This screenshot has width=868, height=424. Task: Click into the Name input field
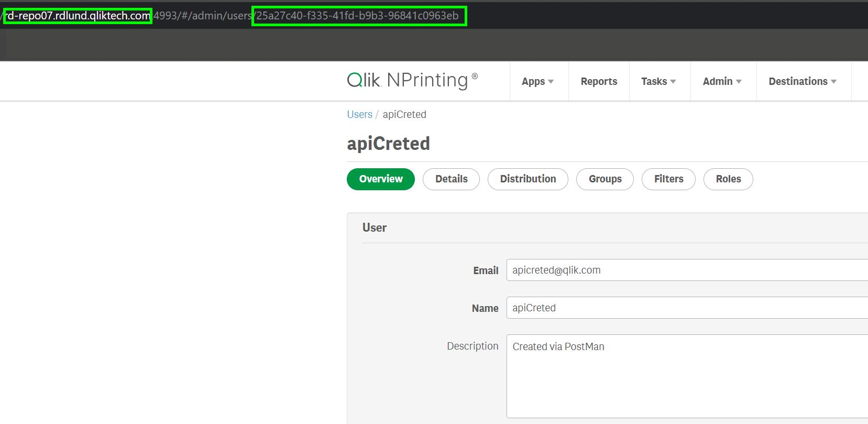[687, 308]
